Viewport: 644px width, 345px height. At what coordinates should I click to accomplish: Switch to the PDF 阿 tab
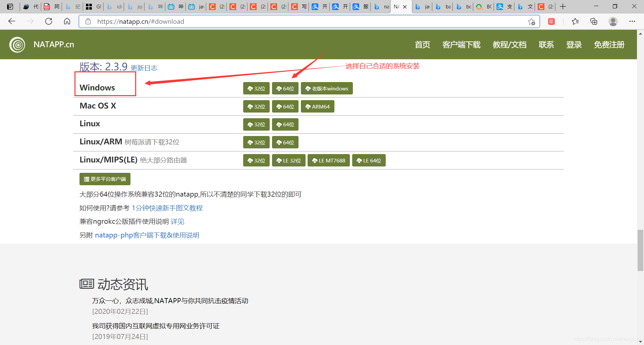(x=52, y=7)
